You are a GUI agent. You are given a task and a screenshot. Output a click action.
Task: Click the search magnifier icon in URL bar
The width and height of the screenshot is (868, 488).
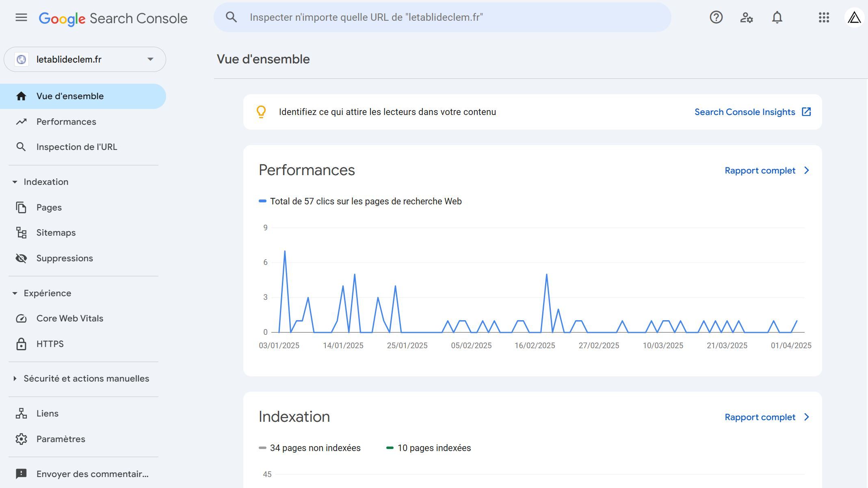pyautogui.click(x=231, y=17)
